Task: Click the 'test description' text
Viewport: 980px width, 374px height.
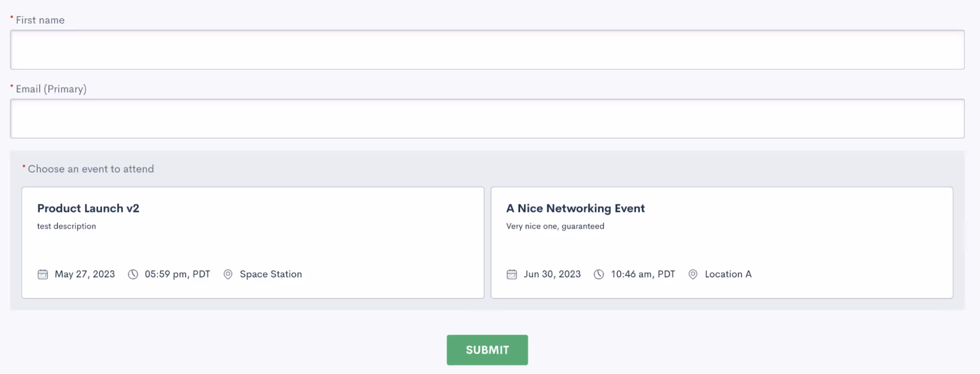Action: pyautogui.click(x=67, y=226)
